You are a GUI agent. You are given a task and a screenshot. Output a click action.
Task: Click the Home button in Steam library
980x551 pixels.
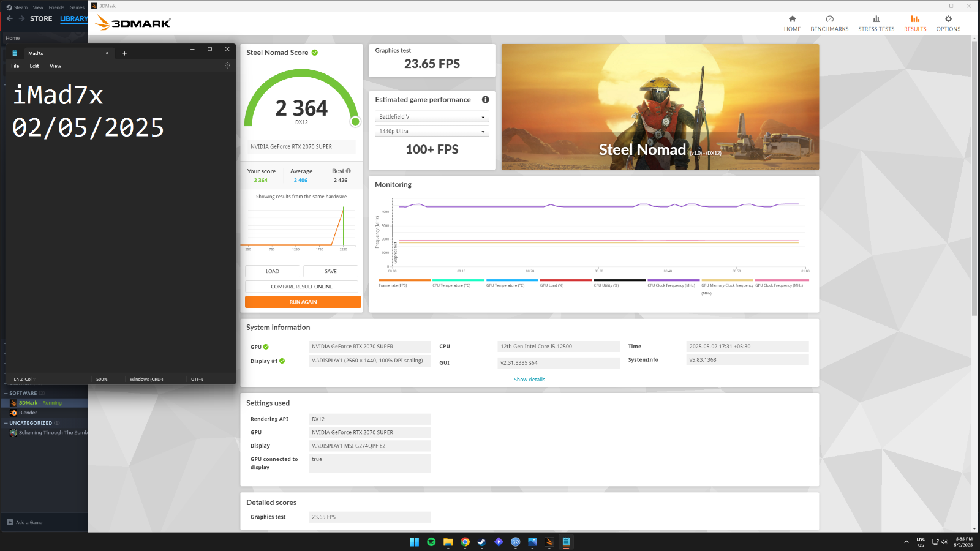[x=13, y=38]
